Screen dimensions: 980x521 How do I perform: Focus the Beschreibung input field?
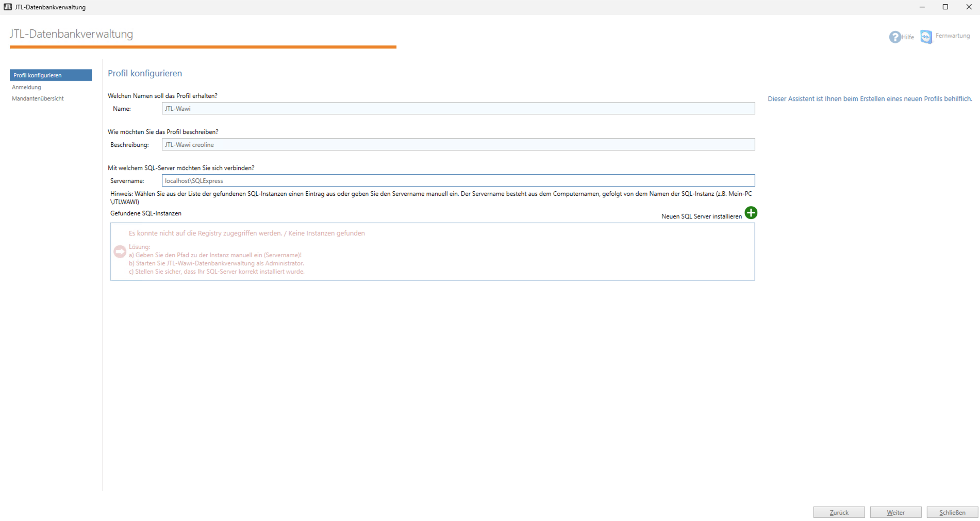coord(458,144)
